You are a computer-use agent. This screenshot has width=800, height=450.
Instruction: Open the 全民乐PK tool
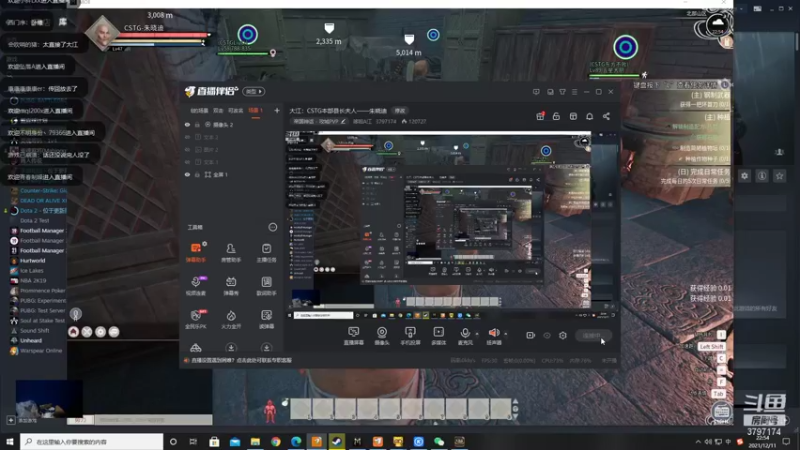[196, 319]
